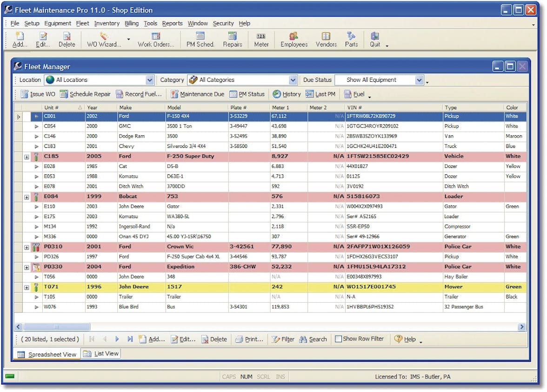The width and height of the screenshot is (547, 392).
Task: Open the History clock icon
Action: (277, 94)
